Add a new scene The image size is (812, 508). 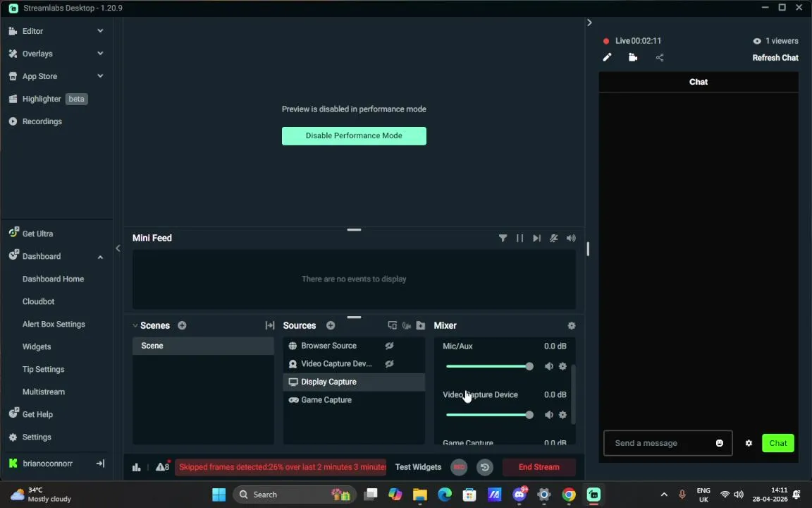[183, 325]
